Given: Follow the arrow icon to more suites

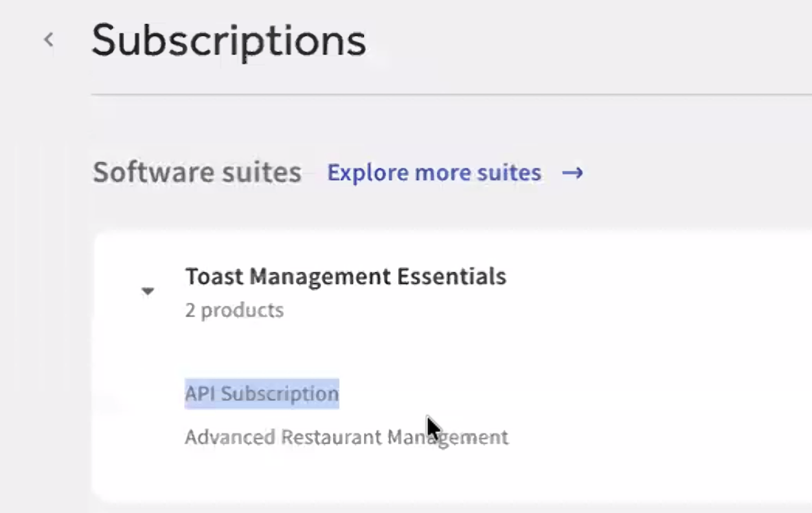Looking at the screenshot, I should coord(572,173).
